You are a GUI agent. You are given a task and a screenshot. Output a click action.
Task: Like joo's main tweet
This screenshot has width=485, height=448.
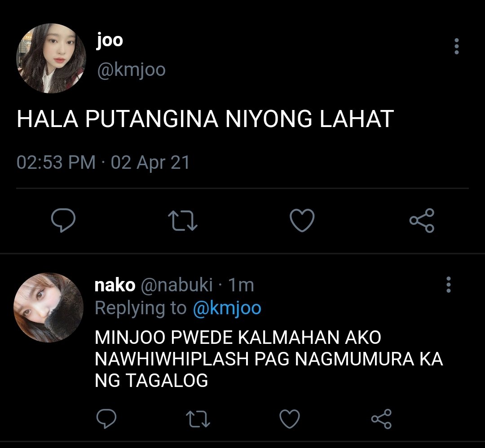(302, 220)
